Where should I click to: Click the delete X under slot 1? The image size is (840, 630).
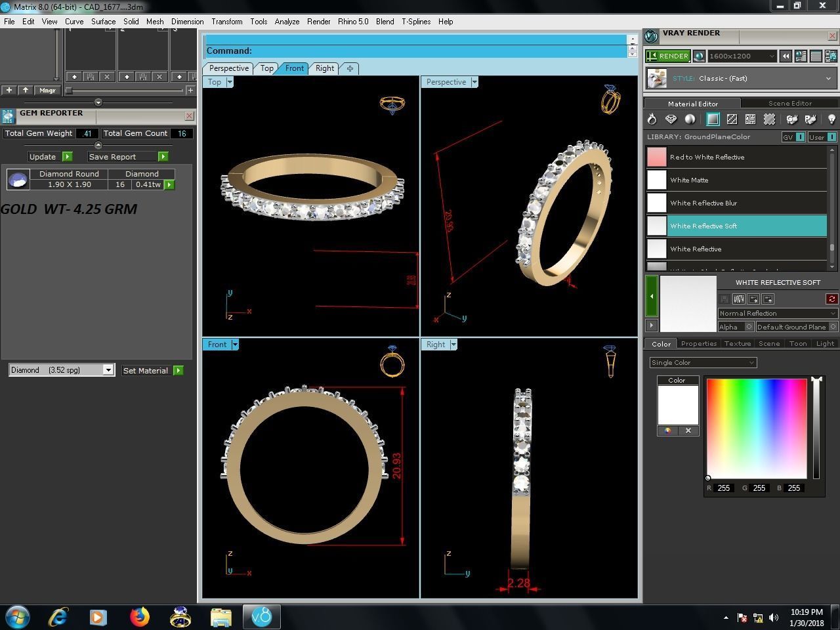click(x=107, y=77)
